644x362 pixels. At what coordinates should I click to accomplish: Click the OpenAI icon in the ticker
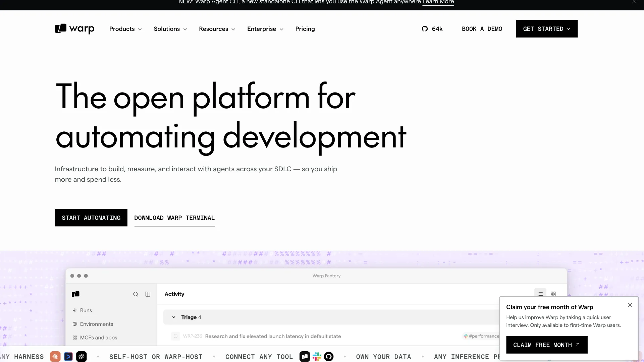(82, 357)
